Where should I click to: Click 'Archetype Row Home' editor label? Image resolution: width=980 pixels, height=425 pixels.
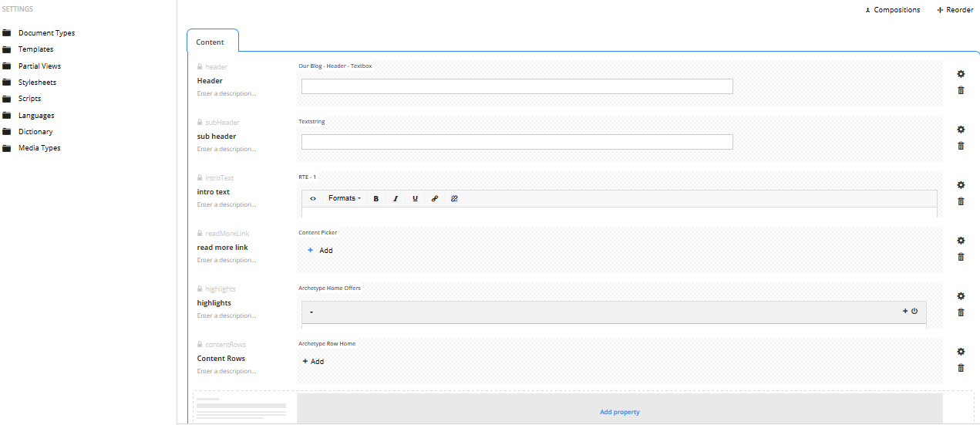[x=327, y=344]
